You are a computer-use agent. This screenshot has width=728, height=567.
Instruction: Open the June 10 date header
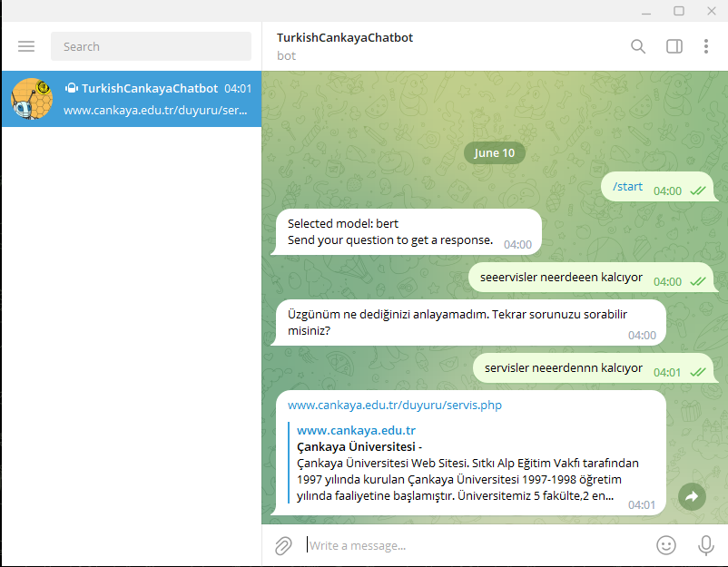tap(495, 152)
